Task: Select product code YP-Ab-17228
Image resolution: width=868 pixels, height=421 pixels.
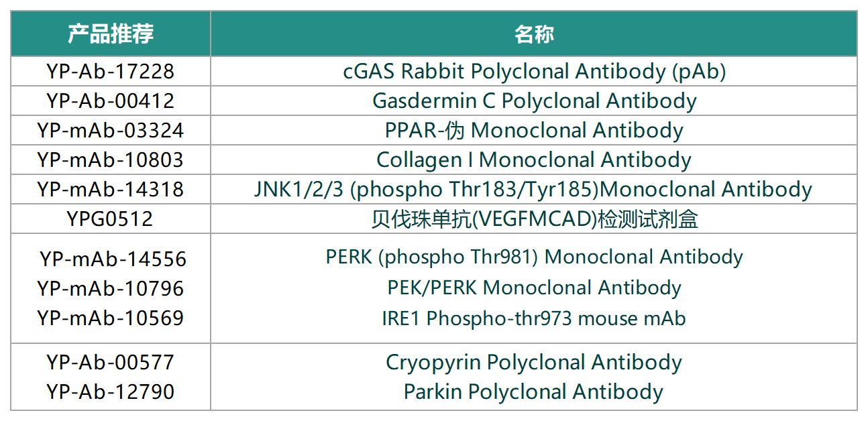Action: [111, 71]
